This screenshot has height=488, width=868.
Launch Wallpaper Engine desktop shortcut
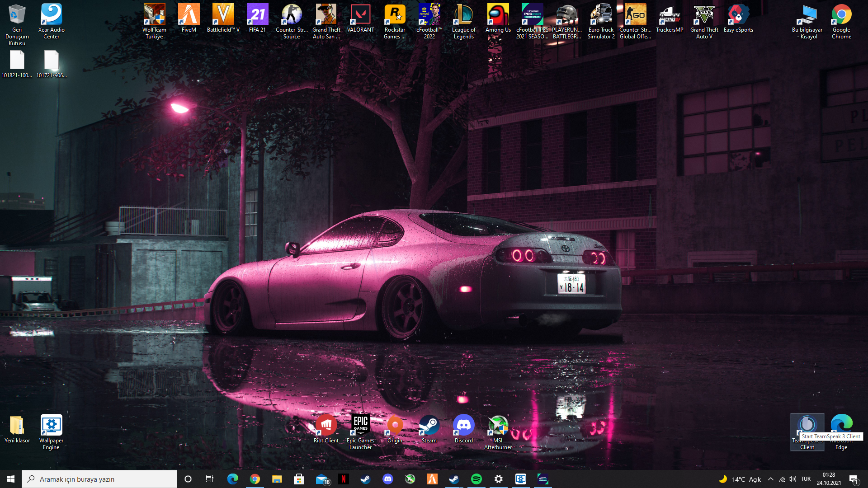pos(51,432)
